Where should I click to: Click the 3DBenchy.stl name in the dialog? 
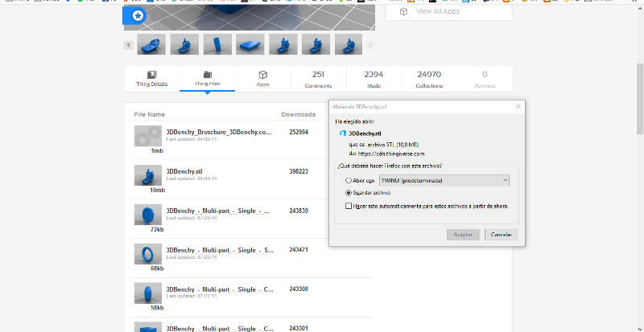tap(365, 133)
